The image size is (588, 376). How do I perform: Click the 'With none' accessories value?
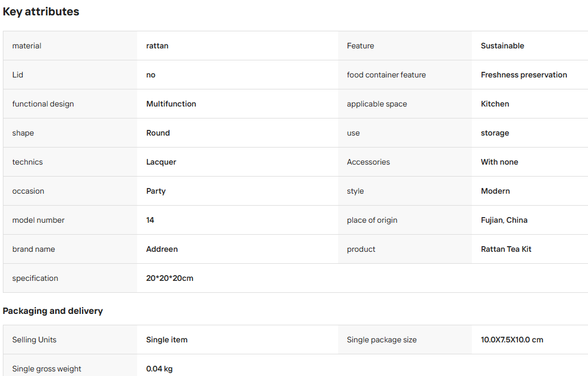499,162
